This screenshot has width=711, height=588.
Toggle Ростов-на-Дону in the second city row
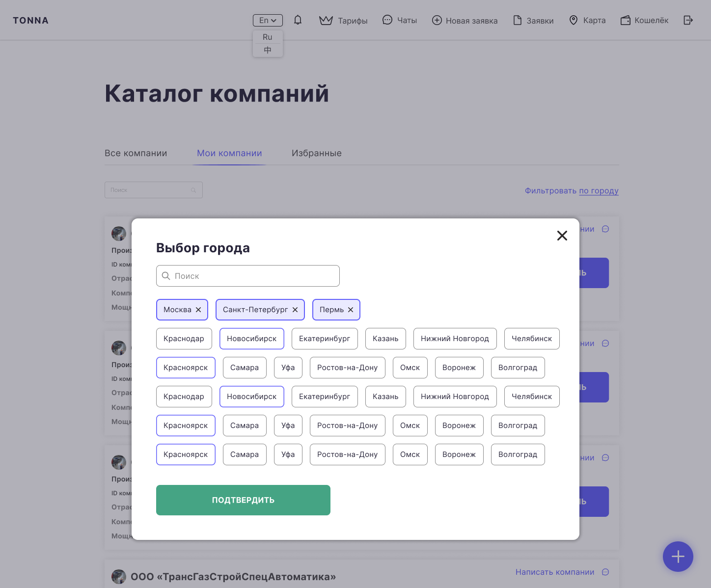click(348, 368)
